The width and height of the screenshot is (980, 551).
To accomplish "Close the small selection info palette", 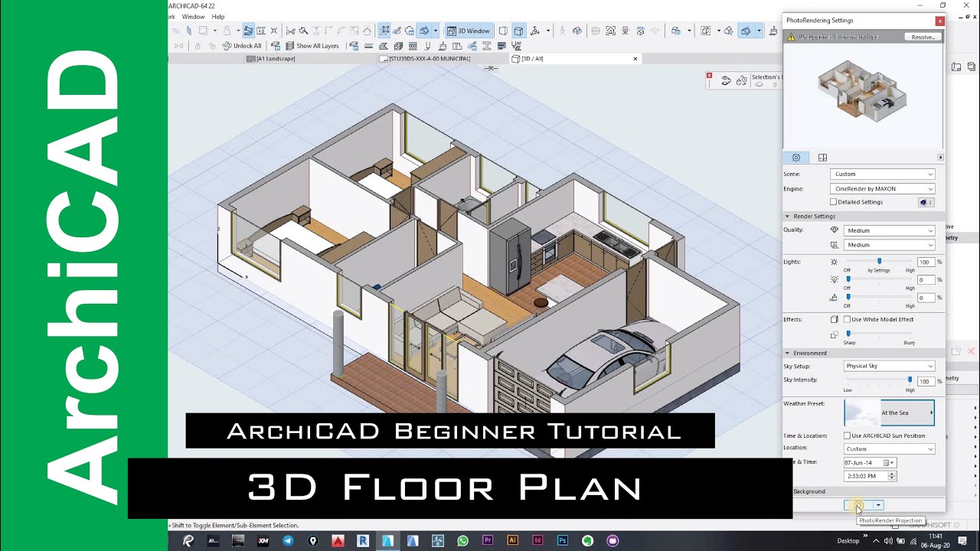I will coord(709,75).
